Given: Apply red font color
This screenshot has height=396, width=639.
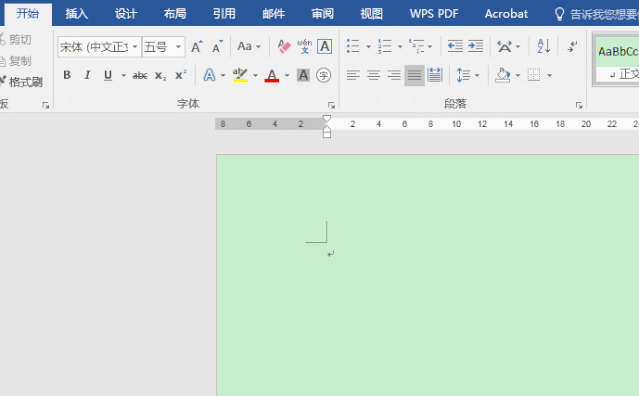Looking at the screenshot, I should click(x=272, y=75).
